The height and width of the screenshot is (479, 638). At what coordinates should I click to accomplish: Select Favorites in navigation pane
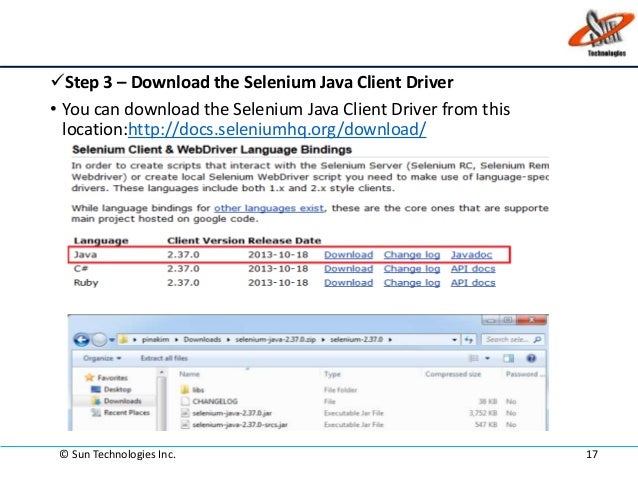[x=112, y=378]
